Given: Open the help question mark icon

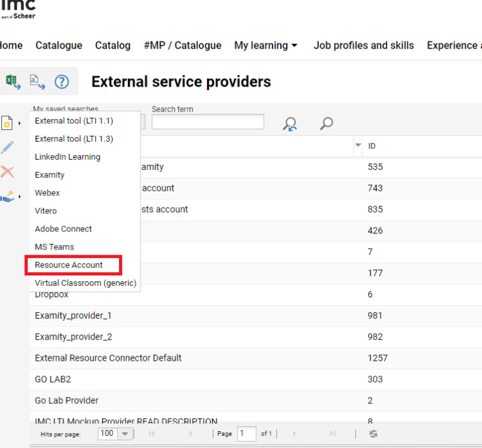Looking at the screenshot, I should pos(61,81).
